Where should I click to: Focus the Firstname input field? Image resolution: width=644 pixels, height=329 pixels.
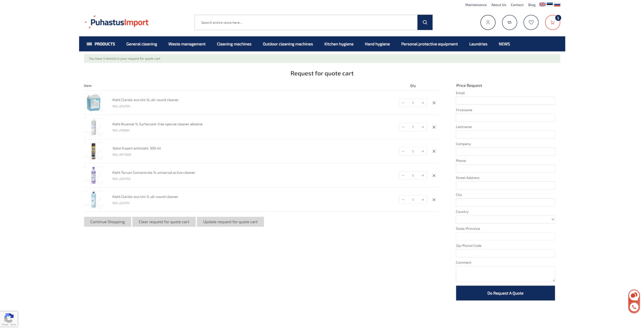tap(505, 118)
